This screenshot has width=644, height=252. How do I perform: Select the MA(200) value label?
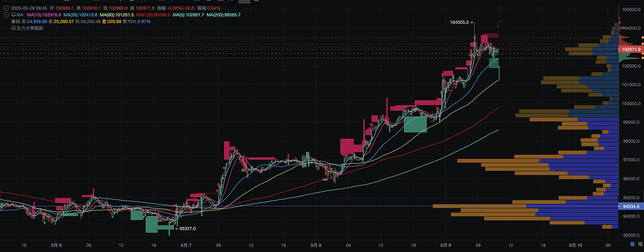click(x=223, y=15)
